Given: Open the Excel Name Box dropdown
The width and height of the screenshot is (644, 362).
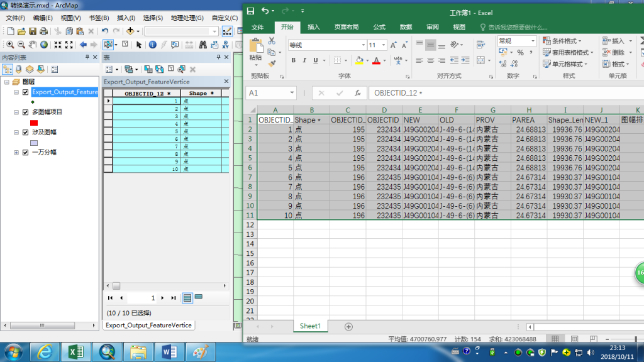Looking at the screenshot, I should coord(292,93).
